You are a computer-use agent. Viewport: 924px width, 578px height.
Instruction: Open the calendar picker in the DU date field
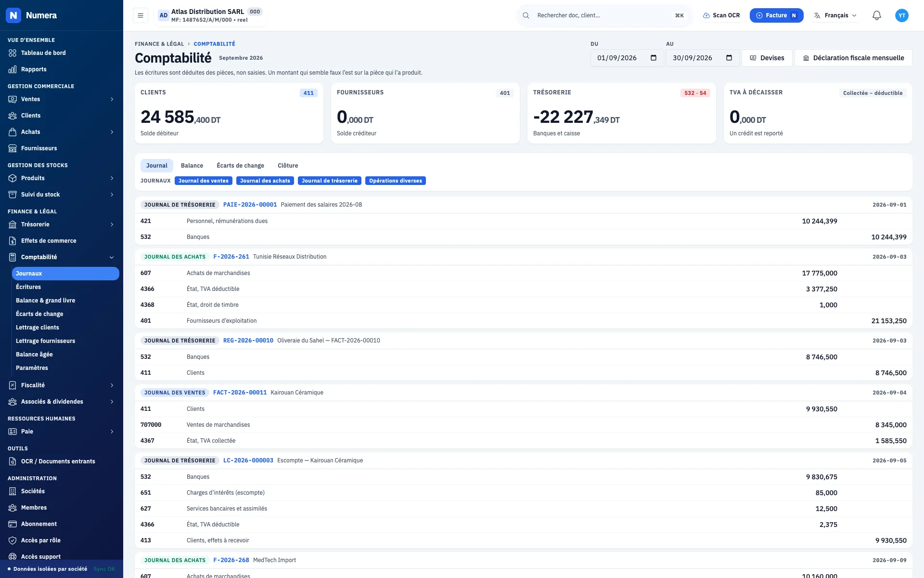[654, 58]
